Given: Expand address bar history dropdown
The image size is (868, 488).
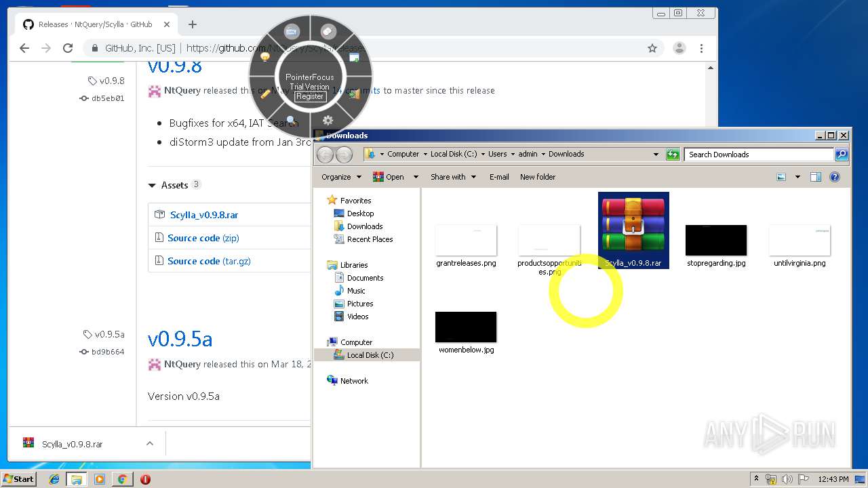Looking at the screenshot, I should (x=656, y=155).
